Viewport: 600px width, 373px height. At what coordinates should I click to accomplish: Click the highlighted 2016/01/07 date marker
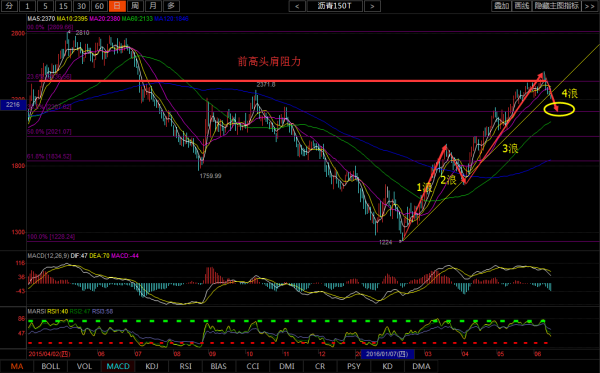(387, 354)
